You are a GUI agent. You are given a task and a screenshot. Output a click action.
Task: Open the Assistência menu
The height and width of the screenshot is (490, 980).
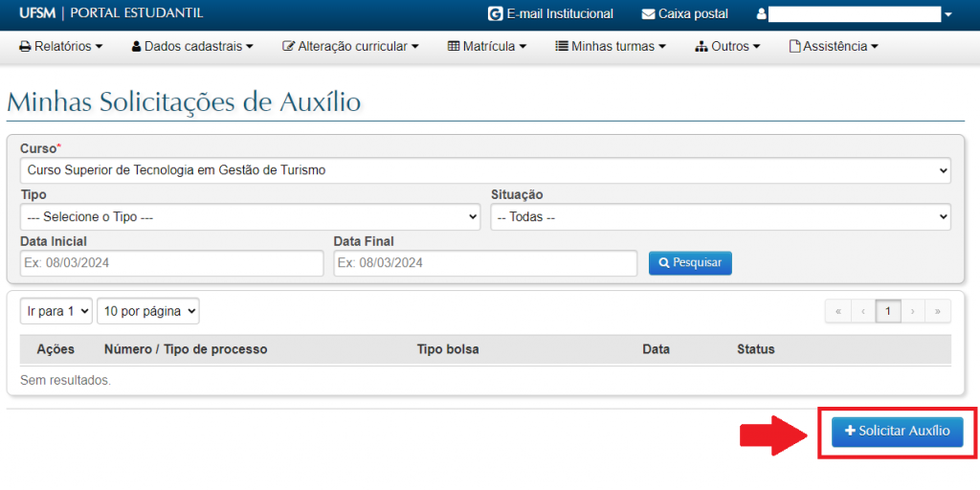(833, 46)
